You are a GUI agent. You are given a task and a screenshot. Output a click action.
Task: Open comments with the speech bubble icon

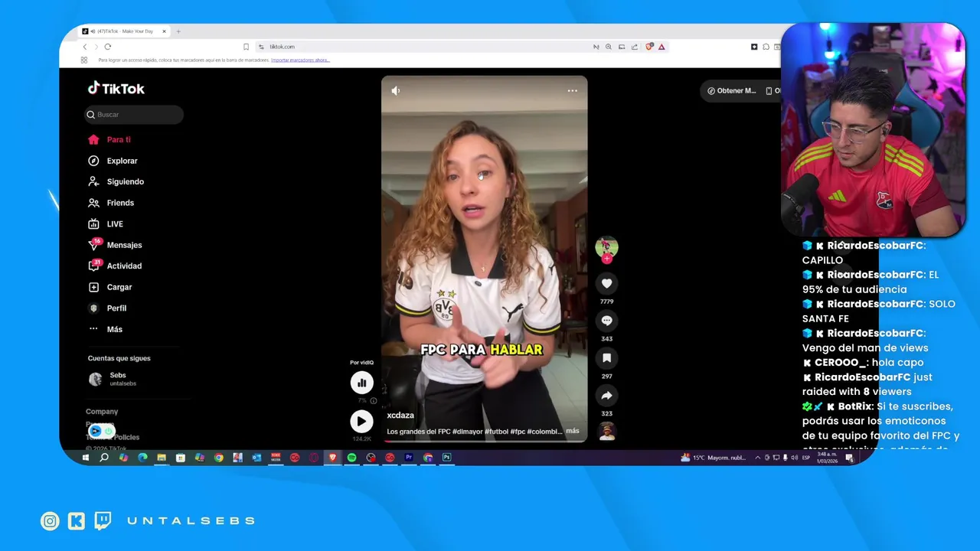point(606,321)
